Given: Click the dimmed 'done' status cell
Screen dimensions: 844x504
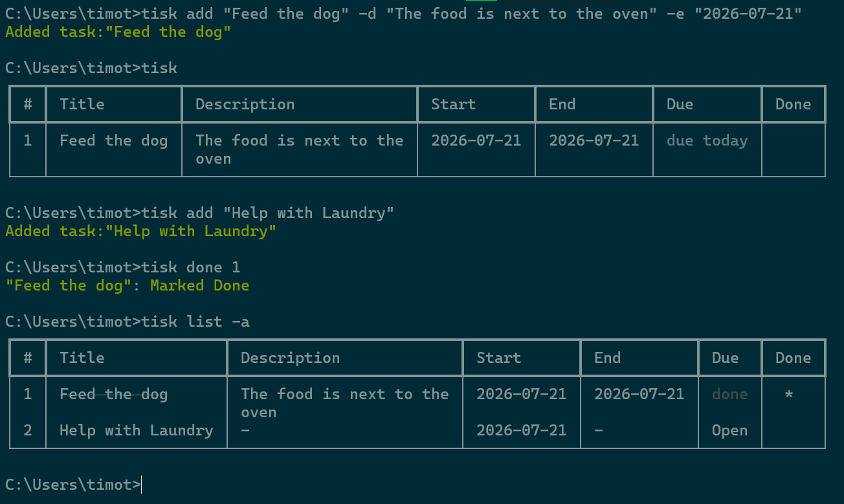Looking at the screenshot, I should (x=729, y=394).
